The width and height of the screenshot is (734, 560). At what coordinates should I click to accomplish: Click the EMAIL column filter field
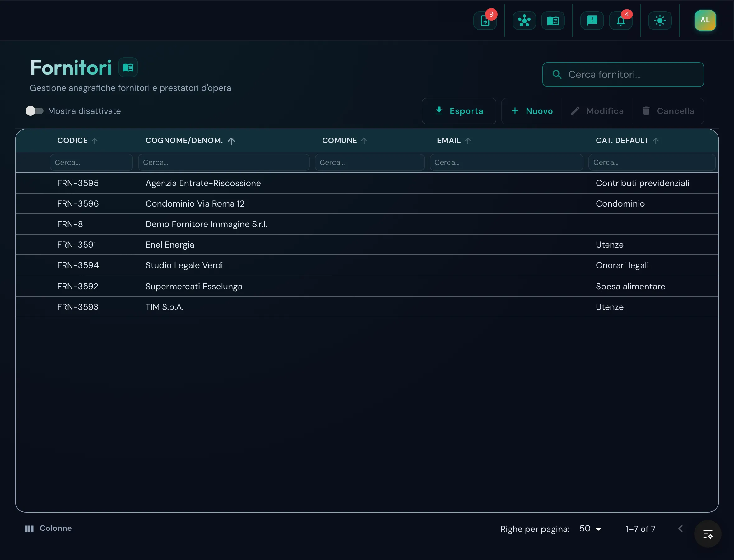point(506,162)
